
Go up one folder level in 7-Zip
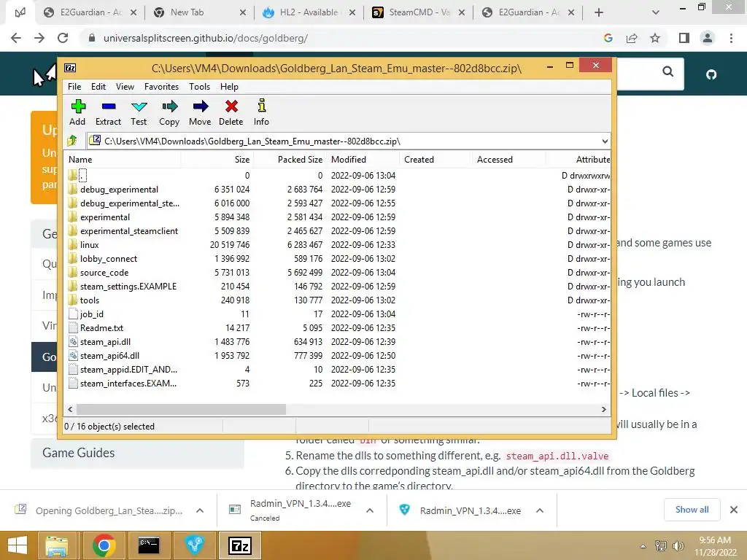pos(72,141)
